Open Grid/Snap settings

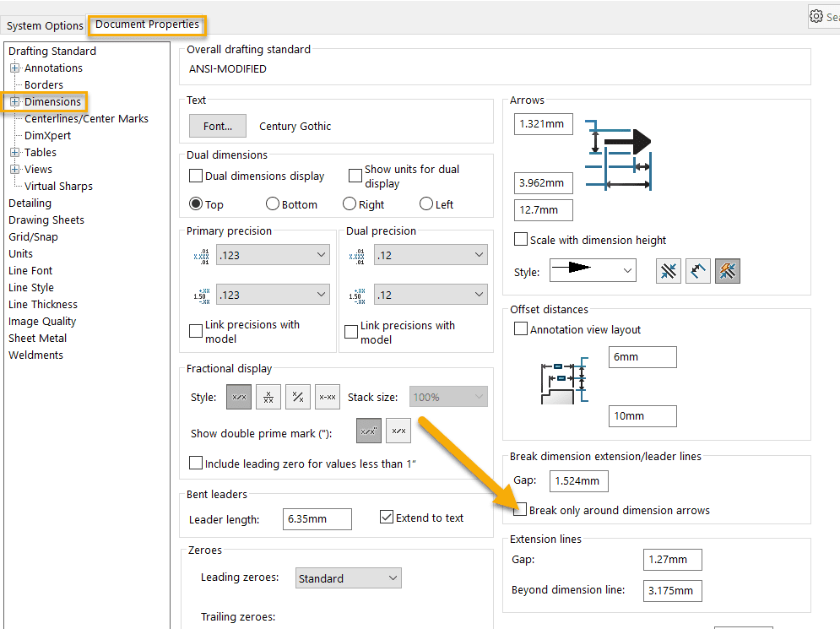click(33, 236)
